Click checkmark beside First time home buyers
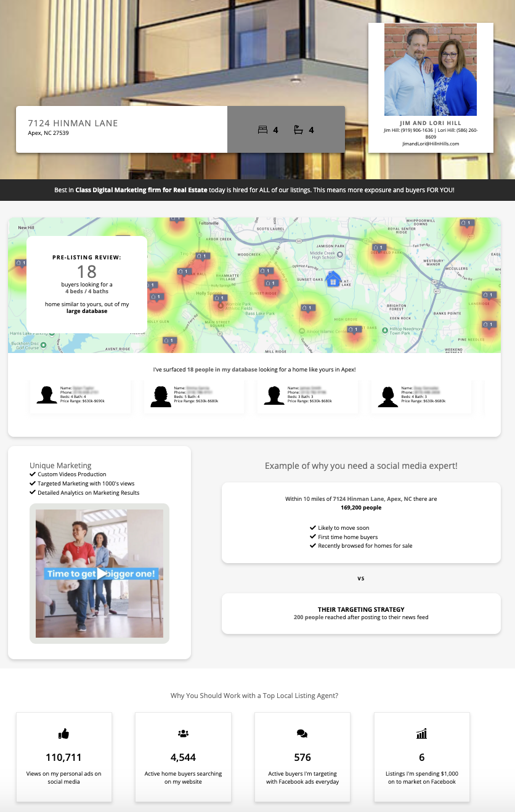The image size is (515, 812). point(313,537)
